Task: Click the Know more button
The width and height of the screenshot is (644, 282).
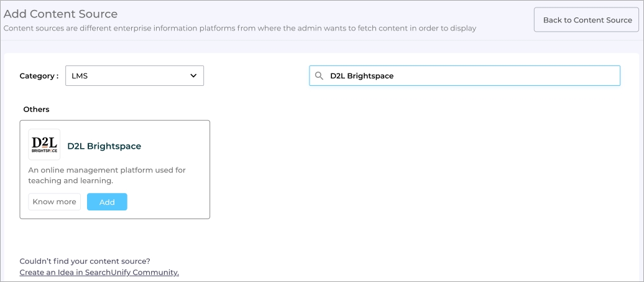Action: 55,202
